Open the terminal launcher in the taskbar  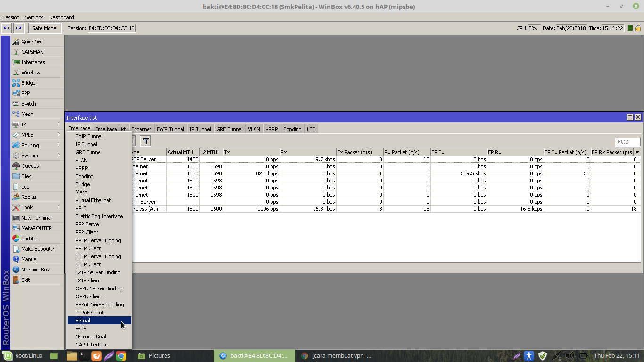point(84,356)
